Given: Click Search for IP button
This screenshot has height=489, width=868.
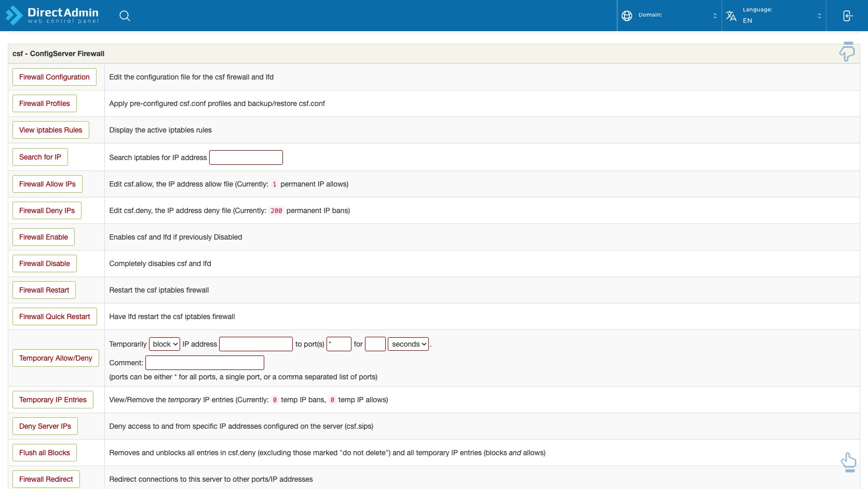Looking at the screenshot, I should tap(40, 157).
